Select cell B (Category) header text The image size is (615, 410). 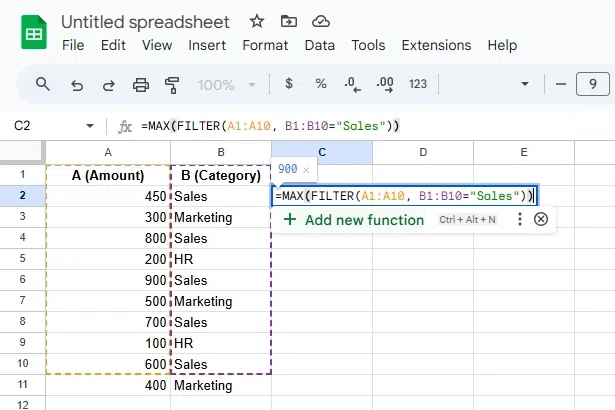pyautogui.click(x=221, y=175)
